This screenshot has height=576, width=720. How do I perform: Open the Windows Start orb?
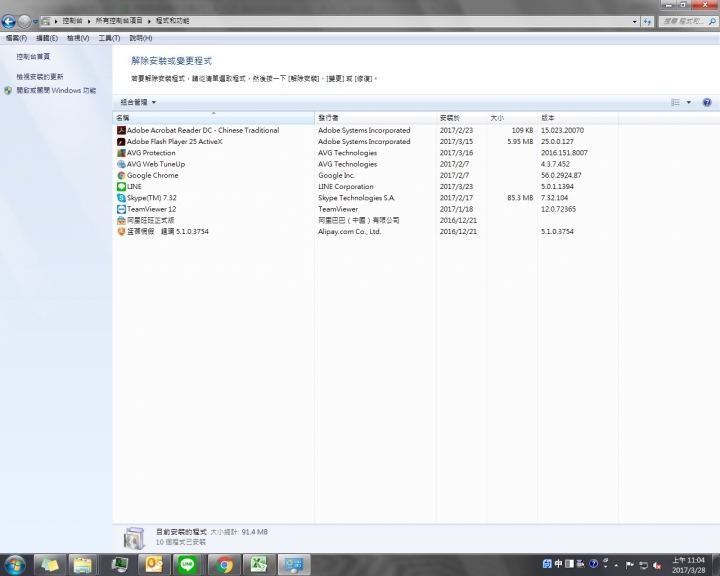coord(15,565)
